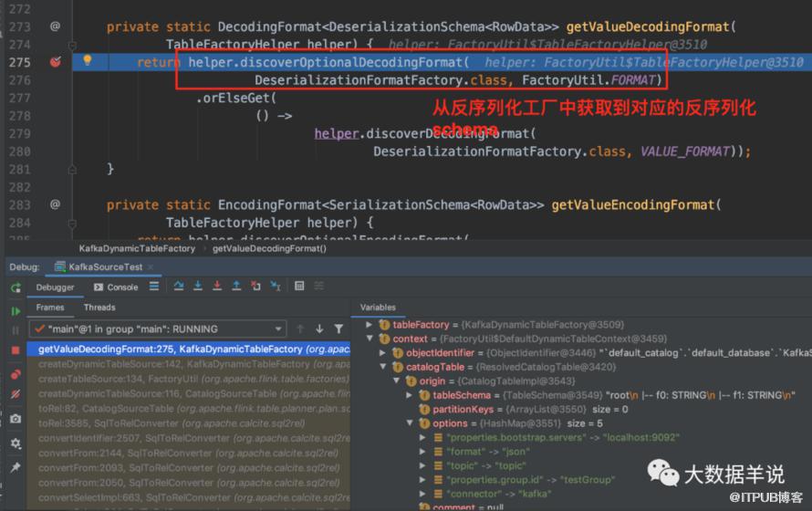Select frame toRel:82, CatalogSourceTable

[189, 409]
